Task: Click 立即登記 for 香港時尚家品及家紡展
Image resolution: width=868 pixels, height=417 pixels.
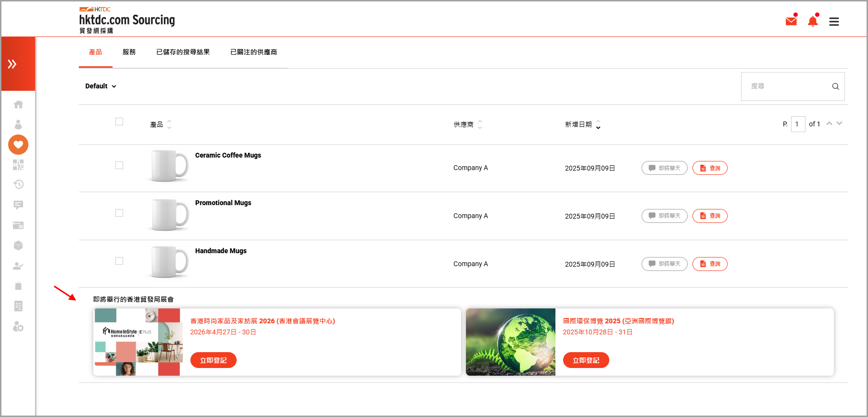Action: [x=214, y=360]
